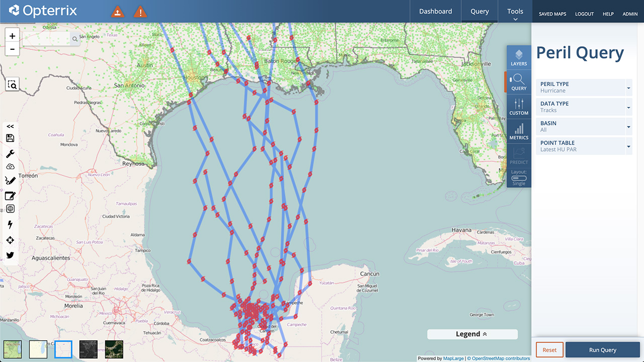Select the dark basemap thumbnail
The width and height of the screenshot is (644, 362).
point(89,349)
